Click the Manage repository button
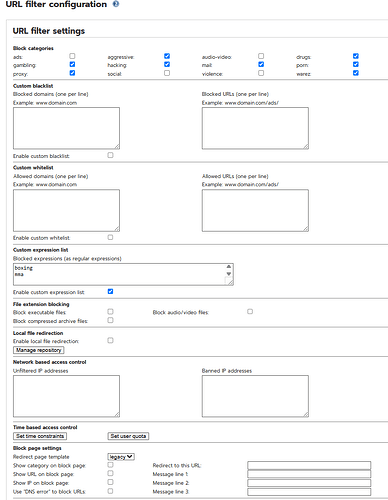The image size is (388, 500). coord(39,350)
